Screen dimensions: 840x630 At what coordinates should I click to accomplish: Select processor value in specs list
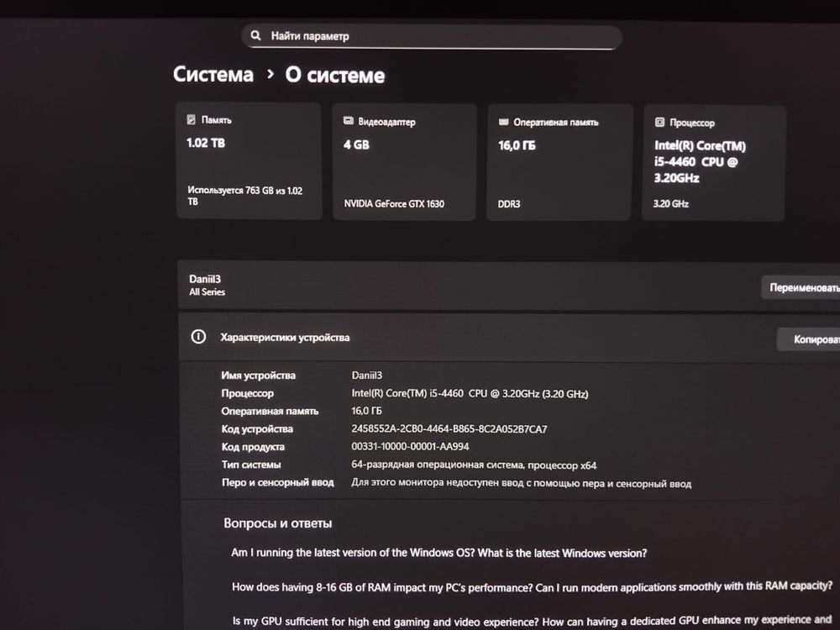point(470,394)
